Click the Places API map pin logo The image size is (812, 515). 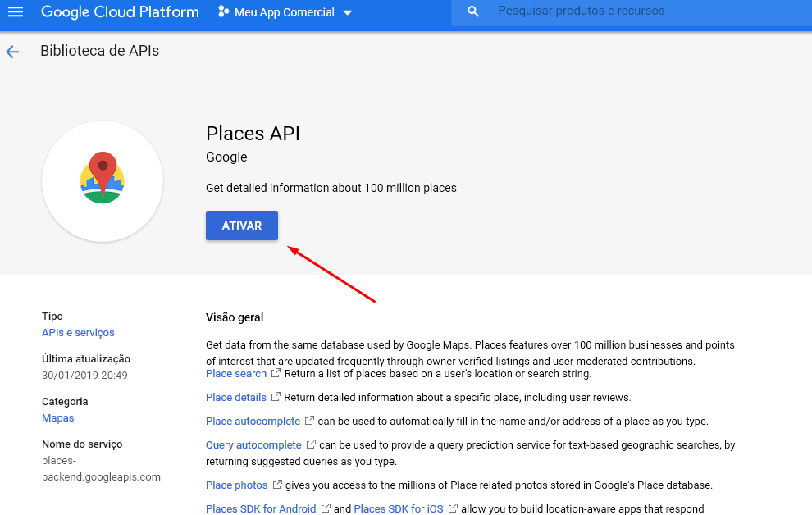tap(103, 177)
